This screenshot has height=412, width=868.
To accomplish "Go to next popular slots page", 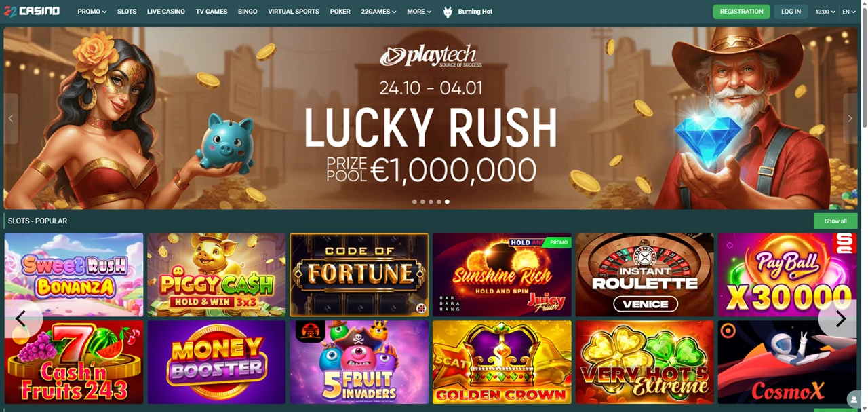I will (x=840, y=319).
